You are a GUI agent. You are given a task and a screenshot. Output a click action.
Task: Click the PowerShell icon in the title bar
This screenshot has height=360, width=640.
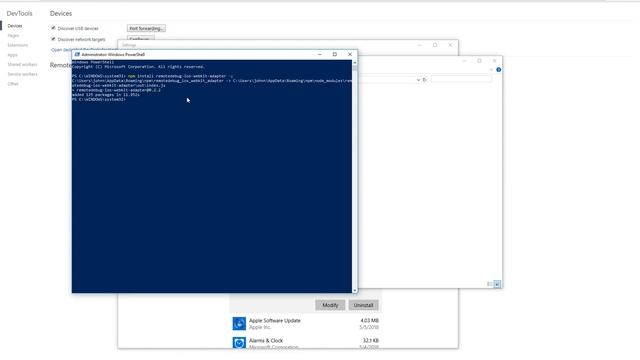[x=77, y=54]
